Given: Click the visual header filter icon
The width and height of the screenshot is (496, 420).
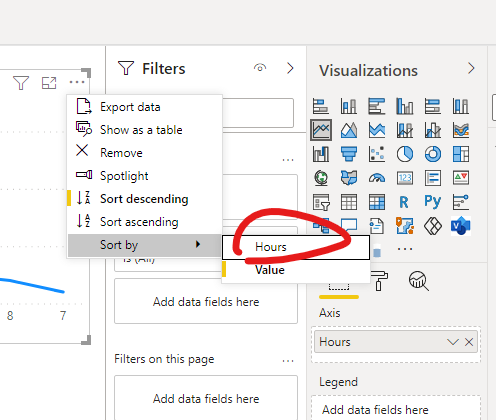Looking at the screenshot, I should tap(21, 83).
